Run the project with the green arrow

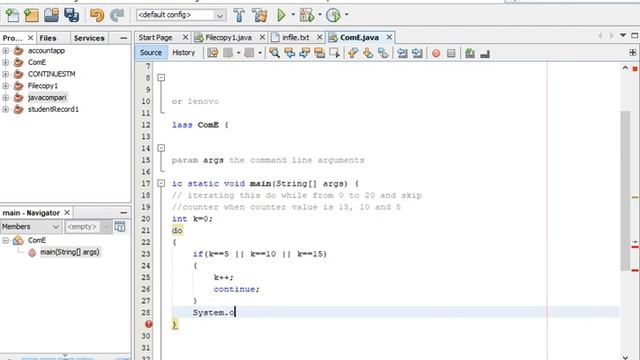[281, 15]
